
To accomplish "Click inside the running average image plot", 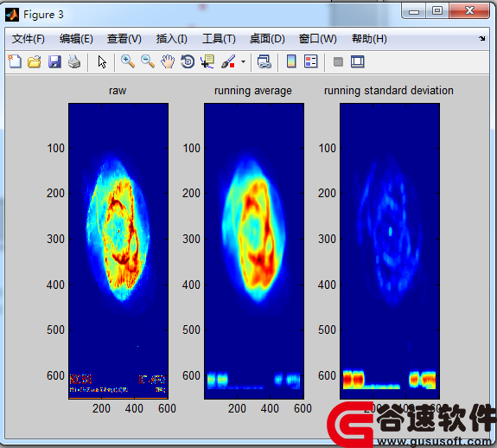I will [254, 251].
